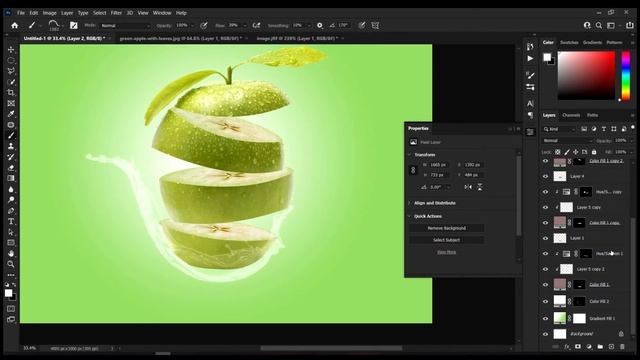Open the Window menu
Image resolution: width=640 pixels, height=360 pixels.
162,13
